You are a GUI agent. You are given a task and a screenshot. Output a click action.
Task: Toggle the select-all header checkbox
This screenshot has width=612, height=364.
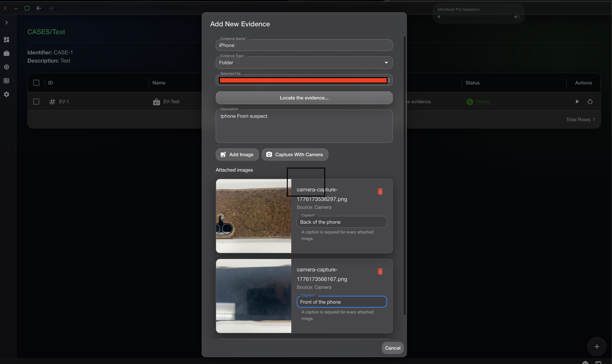tap(36, 83)
